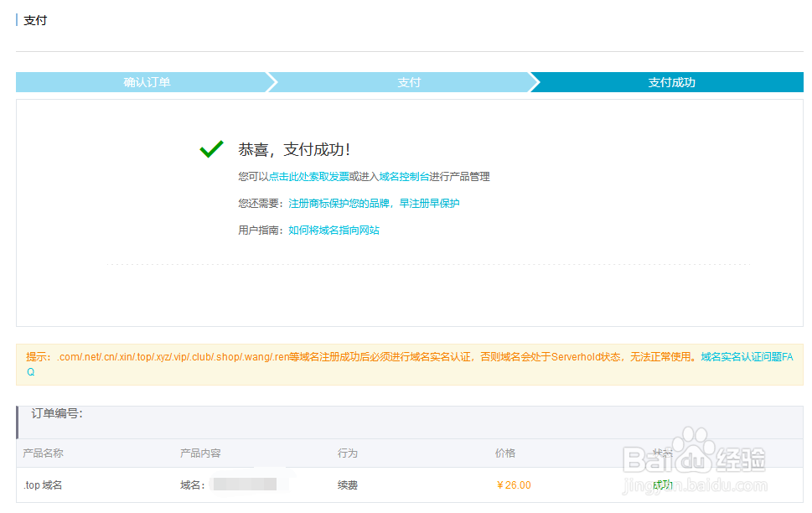The width and height of the screenshot is (812, 513).
Task: Click the ¥26.00 price cell
Action: (x=514, y=485)
